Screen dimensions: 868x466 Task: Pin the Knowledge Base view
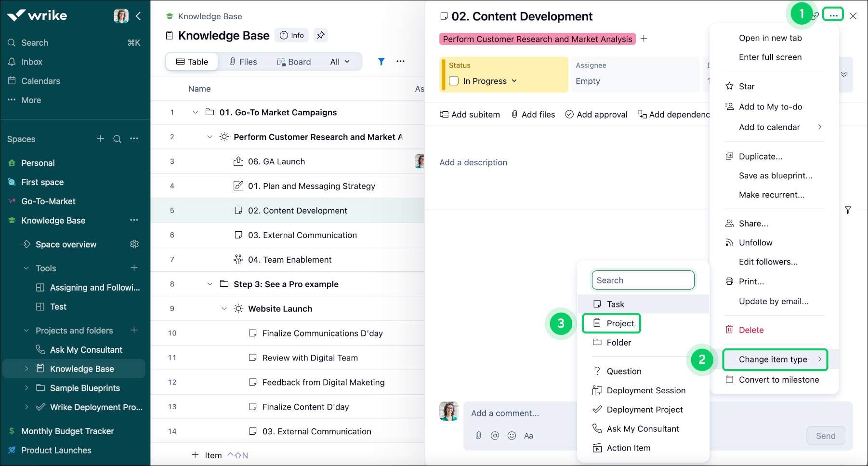(321, 35)
